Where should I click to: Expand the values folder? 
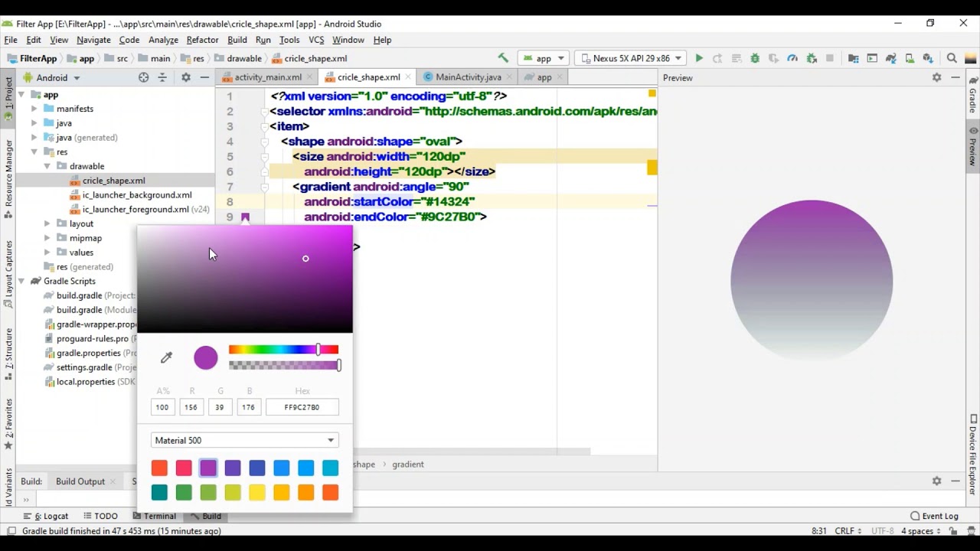(47, 253)
